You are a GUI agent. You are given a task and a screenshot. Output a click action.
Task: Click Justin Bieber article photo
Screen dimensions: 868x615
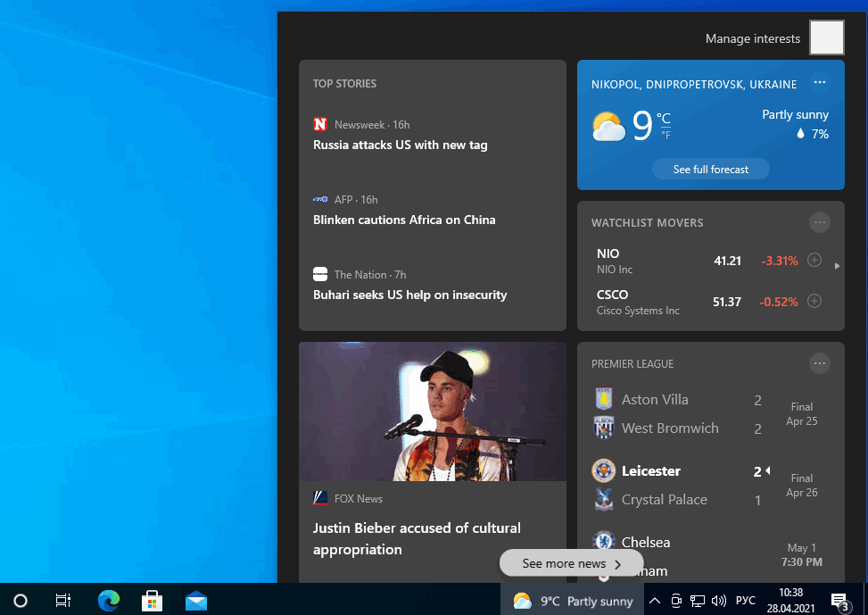coord(433,411)
